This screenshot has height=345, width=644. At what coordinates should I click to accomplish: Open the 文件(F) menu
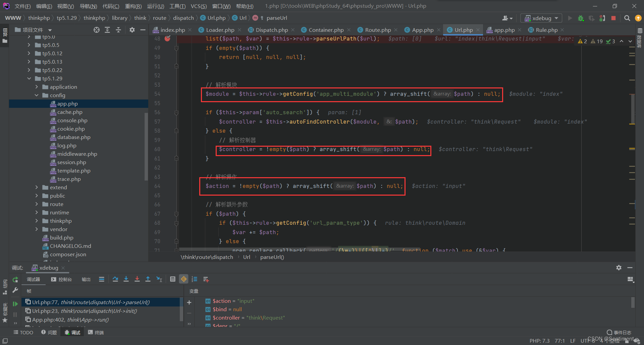[x=22, y=6]
